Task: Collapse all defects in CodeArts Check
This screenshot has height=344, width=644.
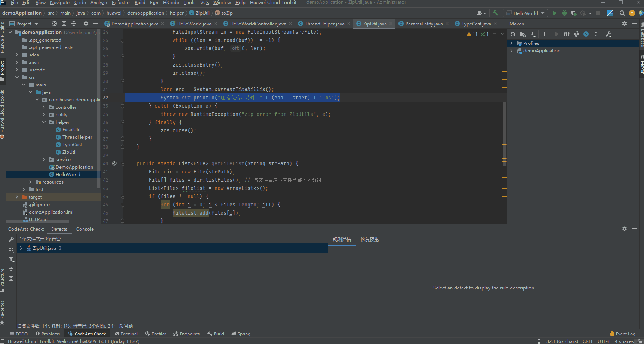Action: (x=11, y=269)
